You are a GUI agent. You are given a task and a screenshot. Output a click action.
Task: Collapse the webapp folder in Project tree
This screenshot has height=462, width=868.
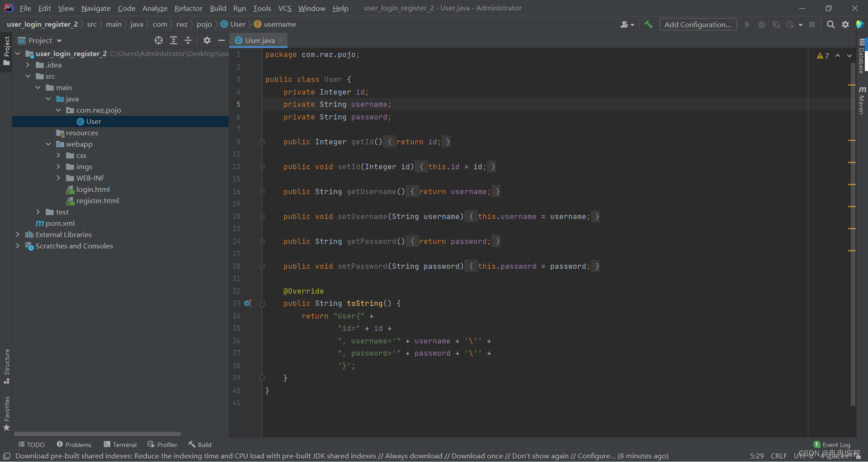(x=48, y=144)
